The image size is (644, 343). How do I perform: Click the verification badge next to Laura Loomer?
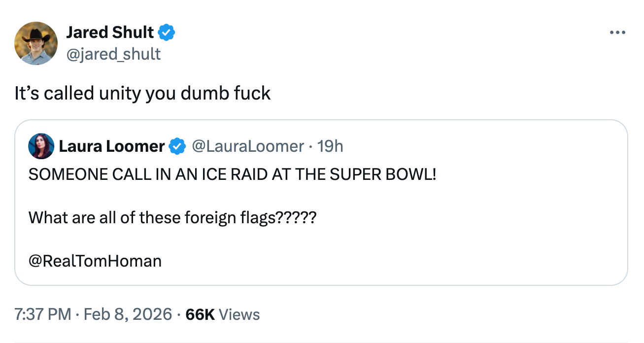coord(176,146)
